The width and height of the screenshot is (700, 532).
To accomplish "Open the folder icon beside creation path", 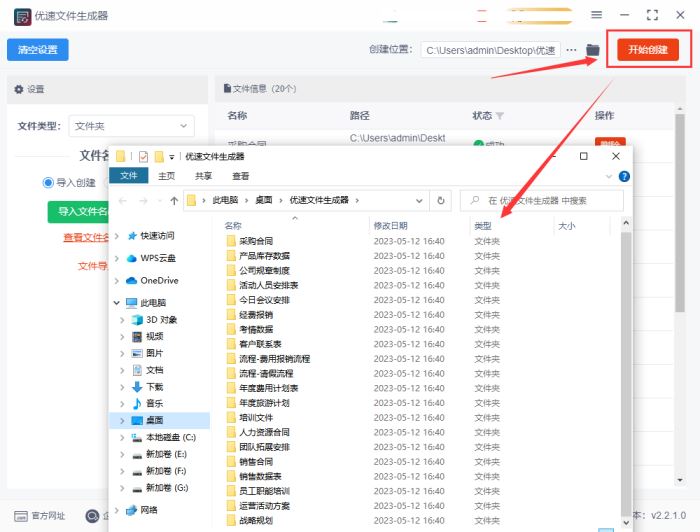I will (x=592, y=50).
